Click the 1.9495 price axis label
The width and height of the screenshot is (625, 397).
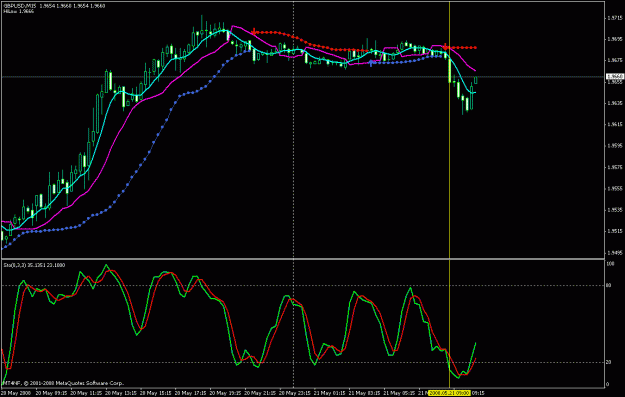(x=614, y=252)
